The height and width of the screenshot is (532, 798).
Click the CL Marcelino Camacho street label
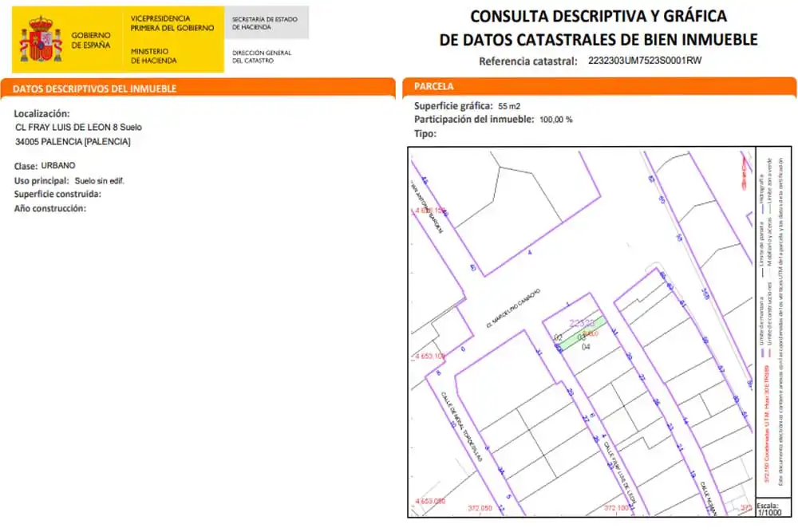513,309
